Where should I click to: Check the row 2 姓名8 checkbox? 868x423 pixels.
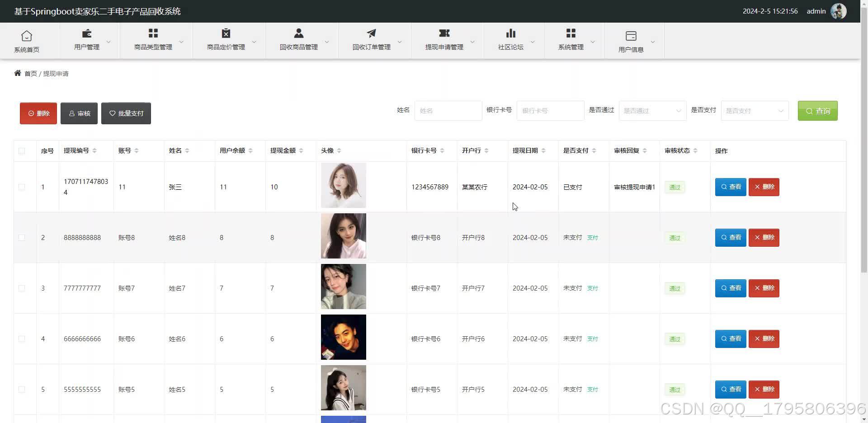22,238
